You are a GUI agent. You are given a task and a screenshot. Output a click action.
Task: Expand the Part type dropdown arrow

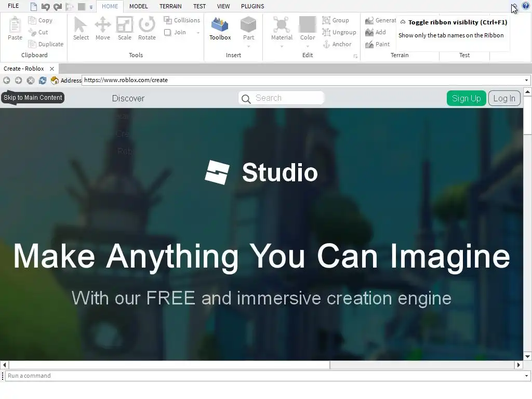[x=248, y=46]
